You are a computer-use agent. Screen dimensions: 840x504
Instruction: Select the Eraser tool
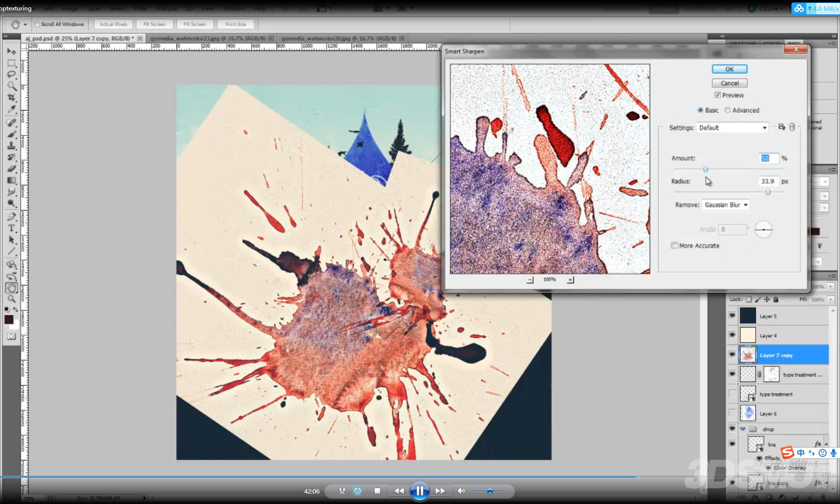(x=11, y=168)
